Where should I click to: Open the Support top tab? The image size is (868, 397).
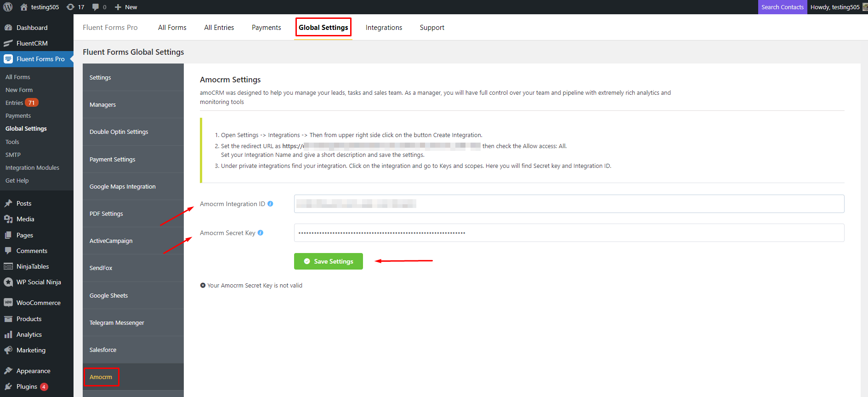point(432,28)
